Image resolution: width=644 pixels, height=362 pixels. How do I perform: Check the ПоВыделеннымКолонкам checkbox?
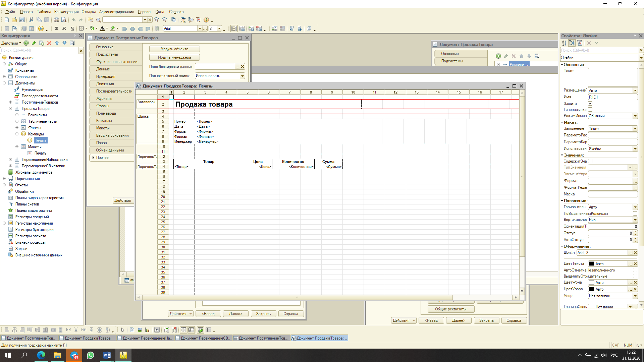635,214
